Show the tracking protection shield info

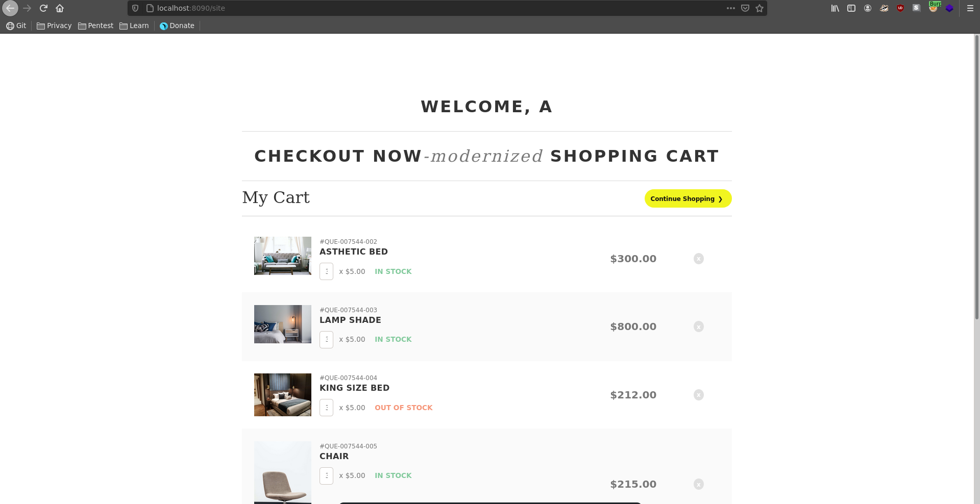tap(135, 8)
